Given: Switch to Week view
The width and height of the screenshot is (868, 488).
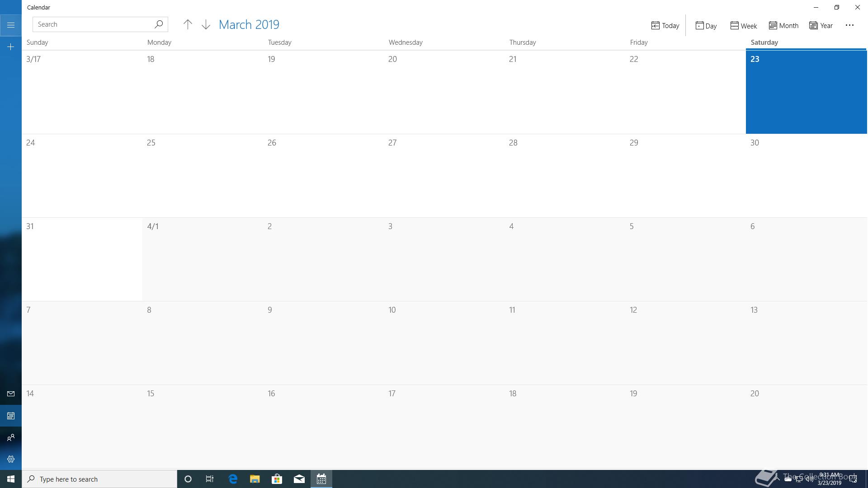Looking at the screenshot, I should [x=744, y=25].
